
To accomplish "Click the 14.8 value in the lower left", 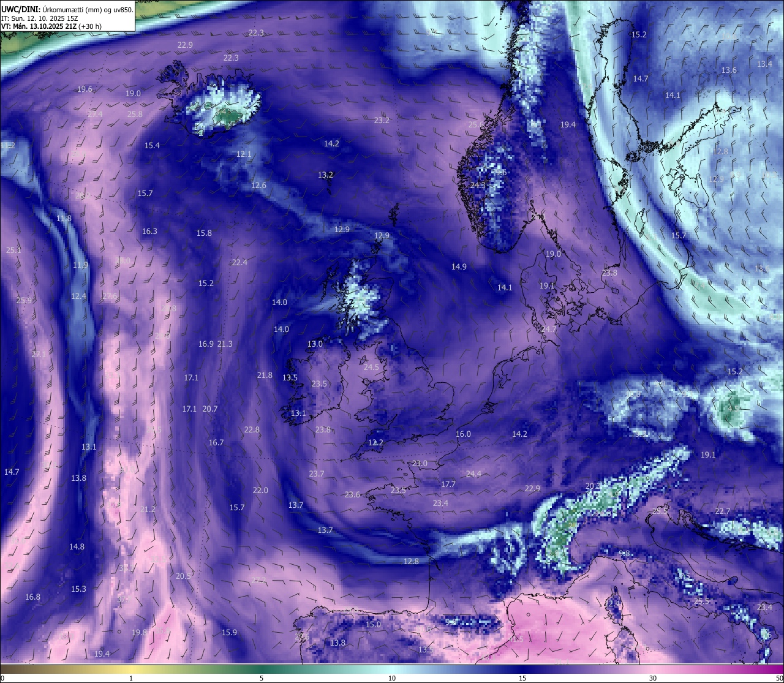I will [77, 547].
